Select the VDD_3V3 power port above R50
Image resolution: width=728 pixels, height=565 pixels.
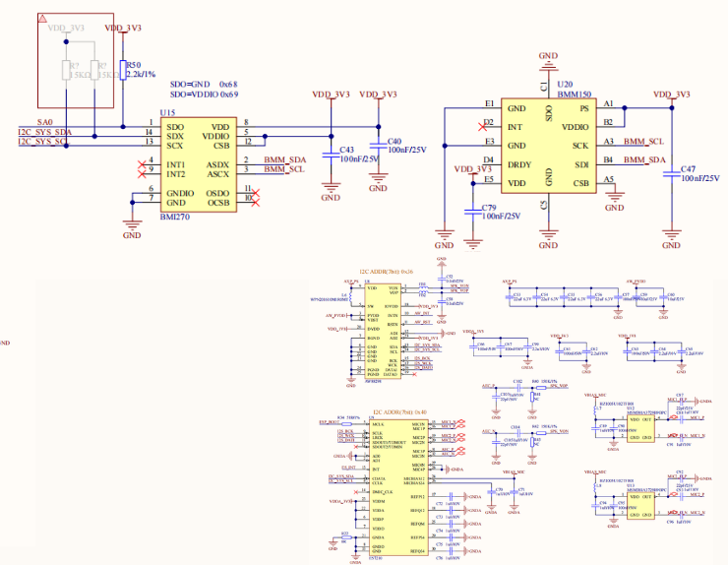pyautogui.click(x=123, y=30)
